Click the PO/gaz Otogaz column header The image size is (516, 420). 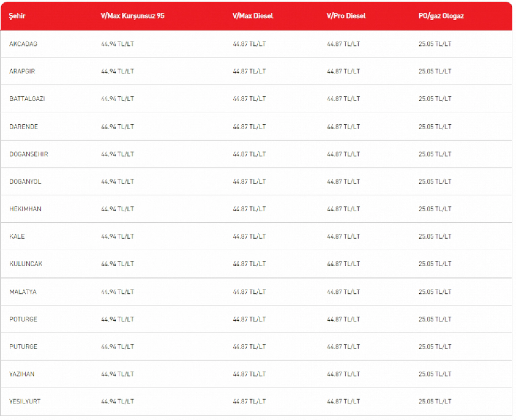pyautogui.click(x=441, y=16)
